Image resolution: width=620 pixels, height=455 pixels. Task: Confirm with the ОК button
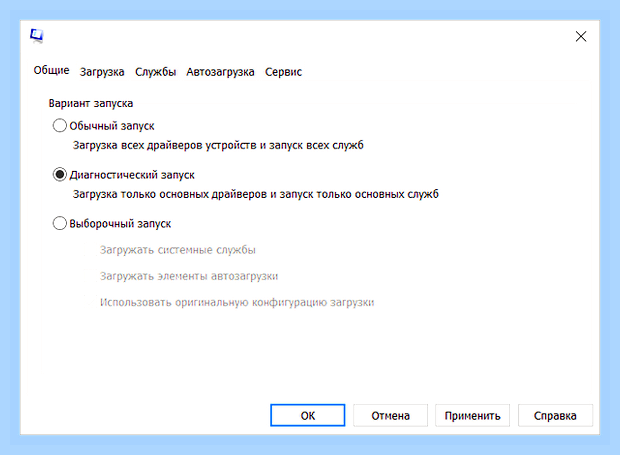click(x=308, y=415)
